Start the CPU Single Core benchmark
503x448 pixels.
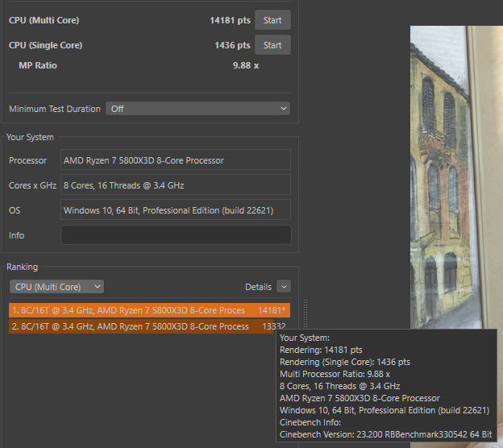272,45
